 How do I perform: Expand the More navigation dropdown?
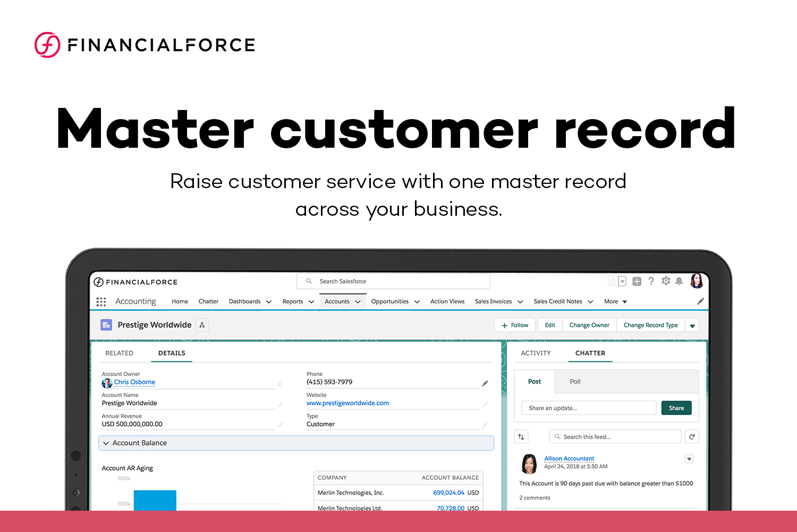pyautogui.click(x=615, y=301)
